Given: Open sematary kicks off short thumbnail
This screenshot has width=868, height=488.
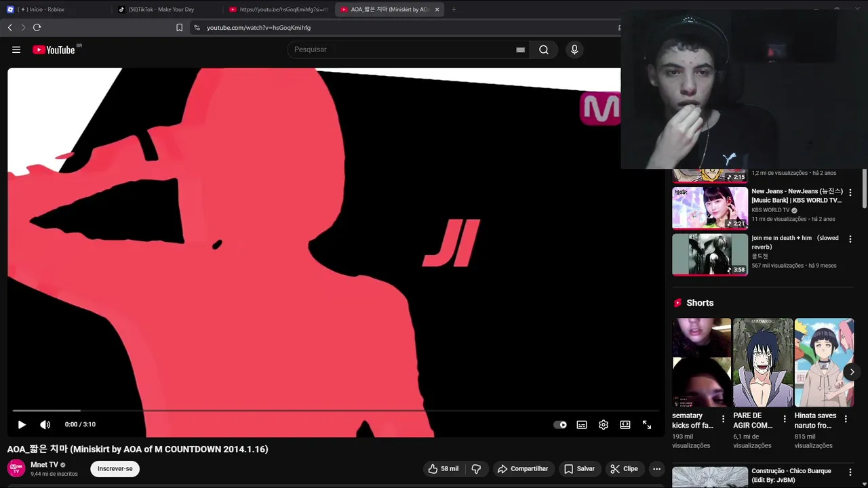Looking at the screenshot, I should point(702,363).
